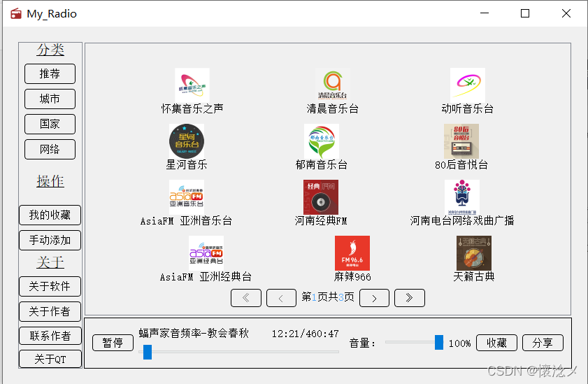This screenshot has width=588, height=384.
Task: Pause playback with 暂停 button
Action: [113, 343]
